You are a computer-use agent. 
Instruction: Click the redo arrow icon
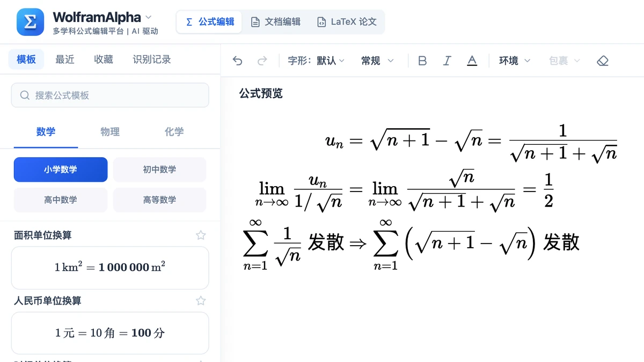click(x=262, y=61)
